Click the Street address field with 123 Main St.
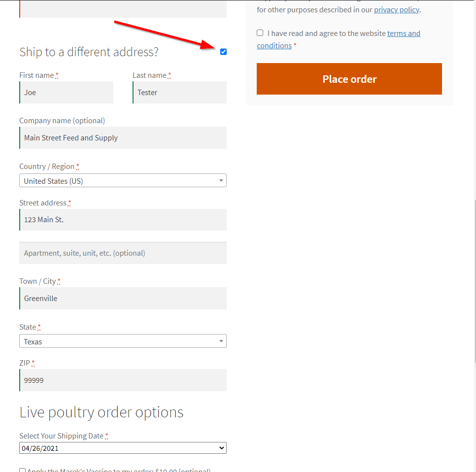 [123, 220]
